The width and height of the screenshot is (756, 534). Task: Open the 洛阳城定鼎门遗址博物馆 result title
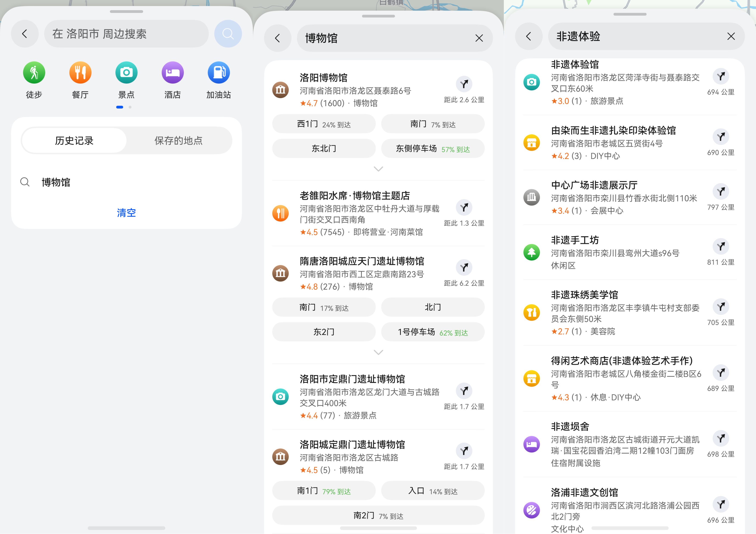(352, 445)
